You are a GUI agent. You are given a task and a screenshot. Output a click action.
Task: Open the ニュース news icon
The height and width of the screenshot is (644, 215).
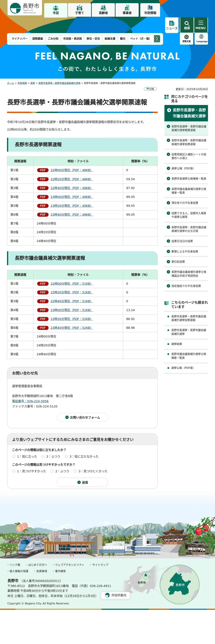coord(172,25)
